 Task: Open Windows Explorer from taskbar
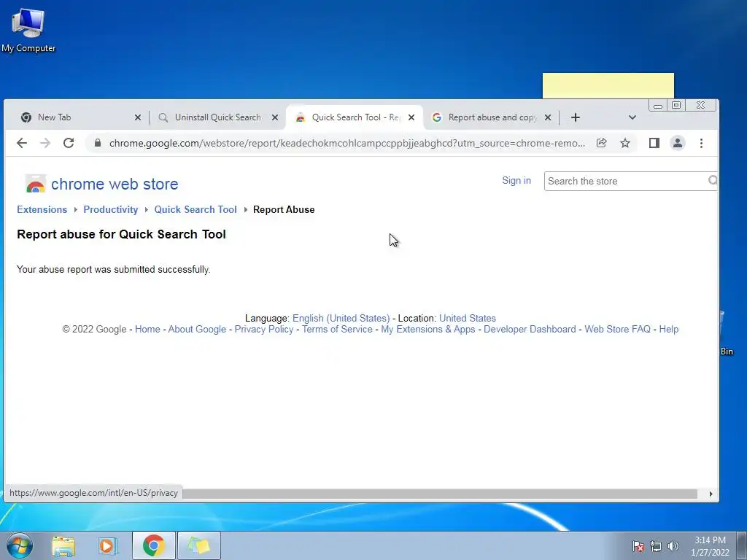(x=63, y=545)
